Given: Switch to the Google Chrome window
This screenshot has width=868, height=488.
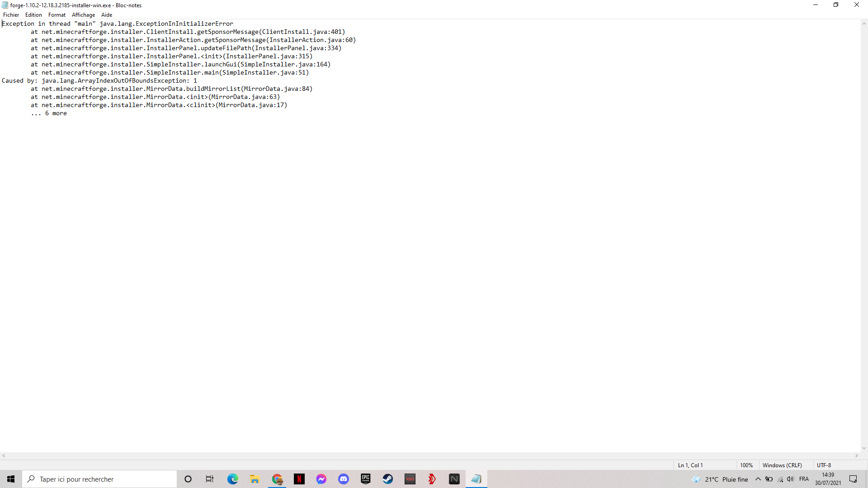Looking at the screenshot, I should (x=277, y=479).
